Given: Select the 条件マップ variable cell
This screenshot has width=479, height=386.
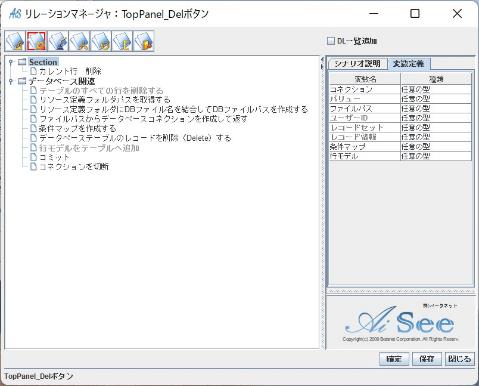Looking at the screenshot, I should [365, 146].
